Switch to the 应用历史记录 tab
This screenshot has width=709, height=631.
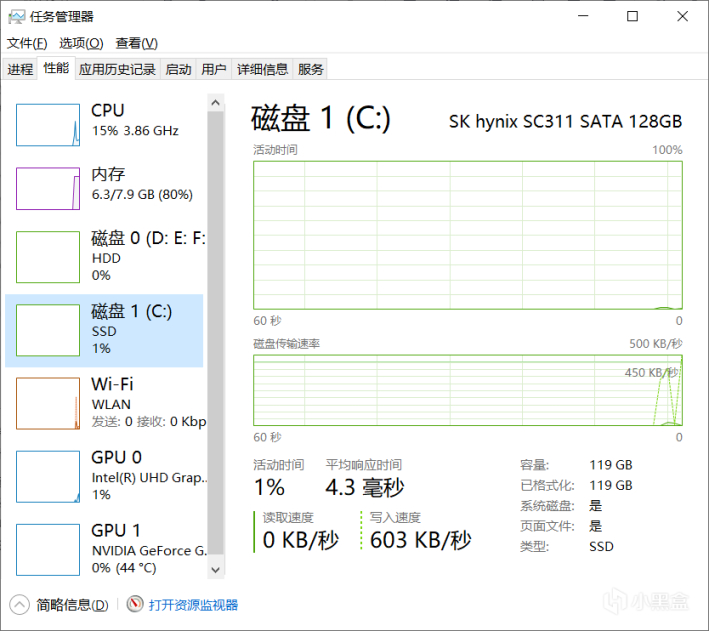pyautogui.click(x=117, y=69)
